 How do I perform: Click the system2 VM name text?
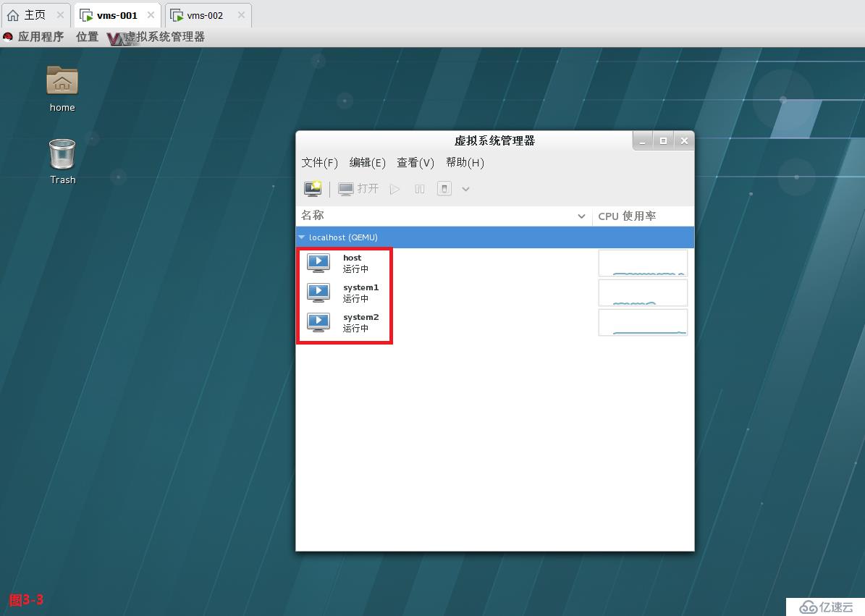click(x=360, y=317)
